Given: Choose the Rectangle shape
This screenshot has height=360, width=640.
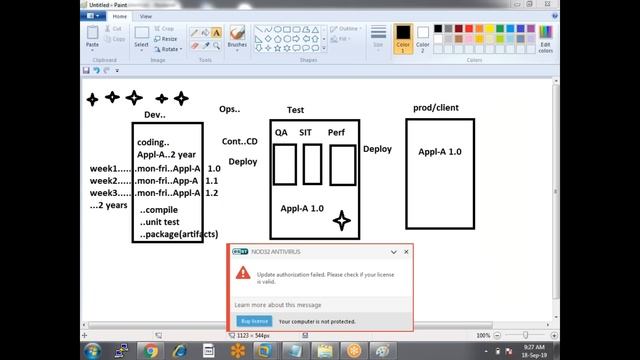Looking at the screenshot, I should (287, 30).
